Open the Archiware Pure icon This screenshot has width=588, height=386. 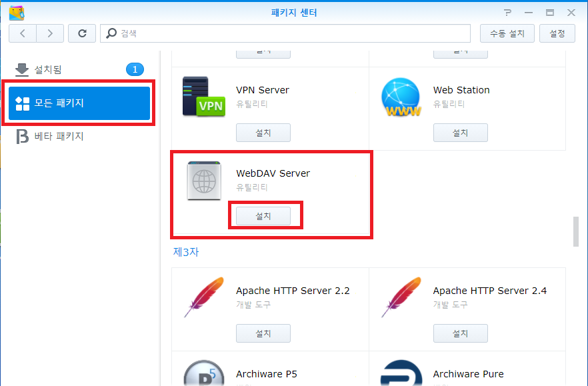click(401, 373)
